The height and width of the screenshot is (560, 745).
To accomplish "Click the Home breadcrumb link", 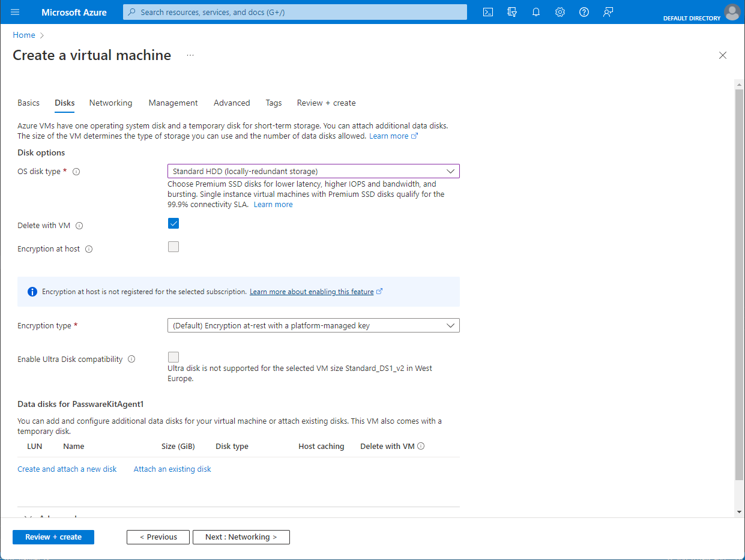I will click(24, 35).
